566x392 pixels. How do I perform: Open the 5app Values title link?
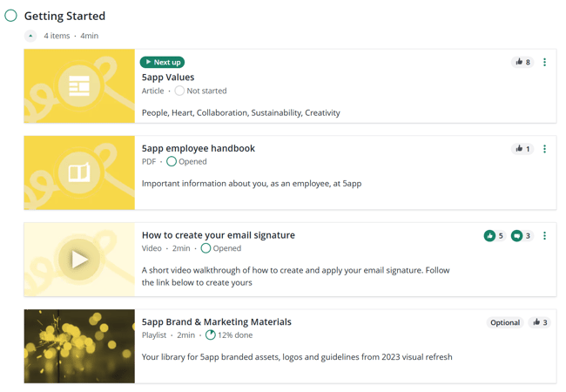click(x=168, y=78)
